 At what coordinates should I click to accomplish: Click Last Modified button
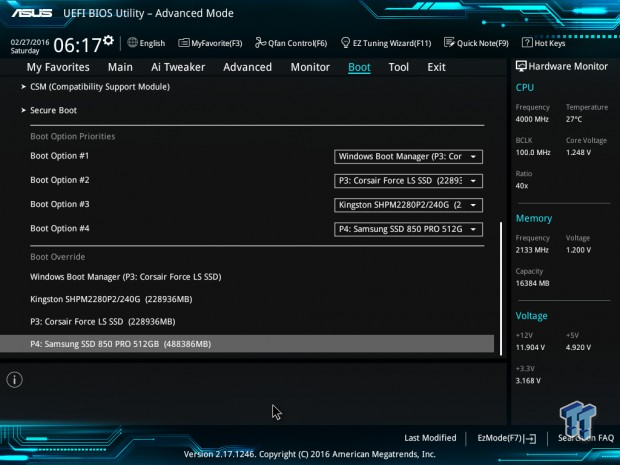(x=430, y=438)
